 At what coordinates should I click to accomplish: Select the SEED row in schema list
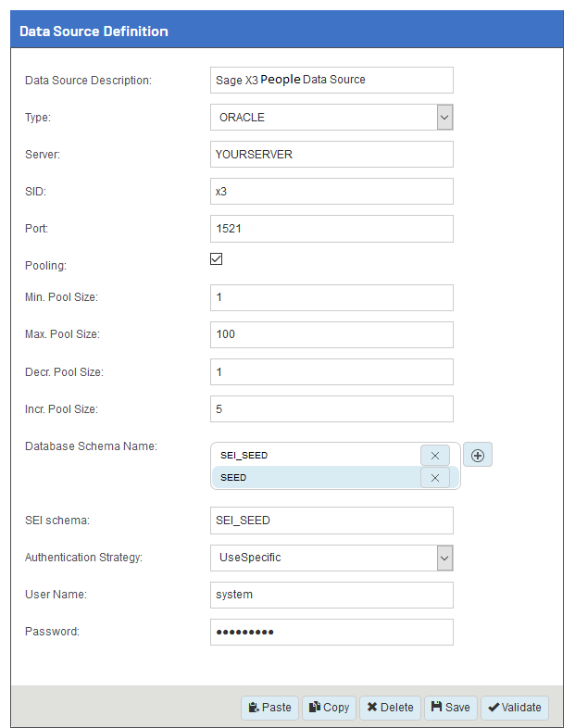(316, 478)
